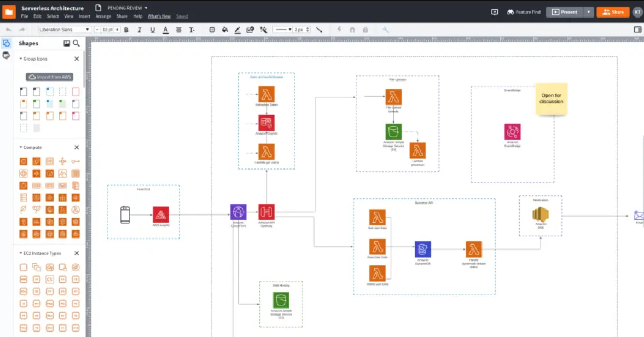Select the Amazon CloudFront icon
Image resolution: width=644 pixels, height=337 pixels.
(x=238, y=212)
